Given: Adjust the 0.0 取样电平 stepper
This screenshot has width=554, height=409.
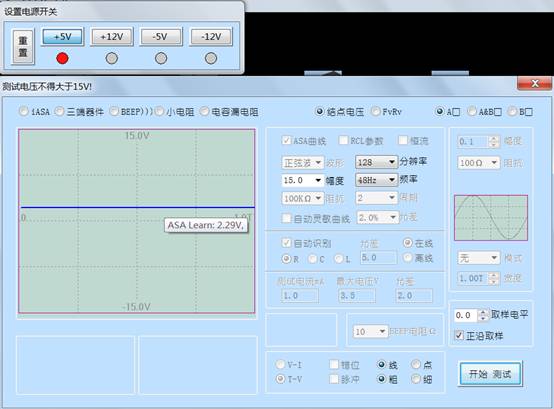Looking at the screenshot, I should tap(483, 315).
